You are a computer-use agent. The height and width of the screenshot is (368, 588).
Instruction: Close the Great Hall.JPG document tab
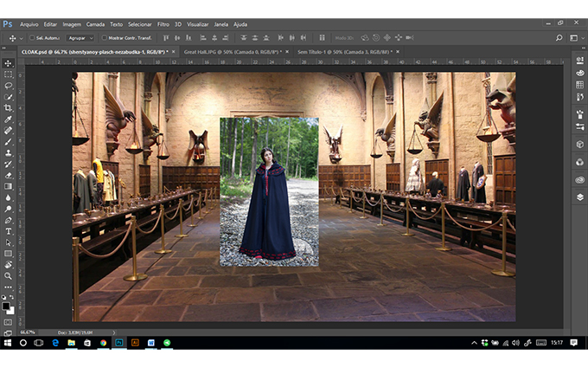287,52
